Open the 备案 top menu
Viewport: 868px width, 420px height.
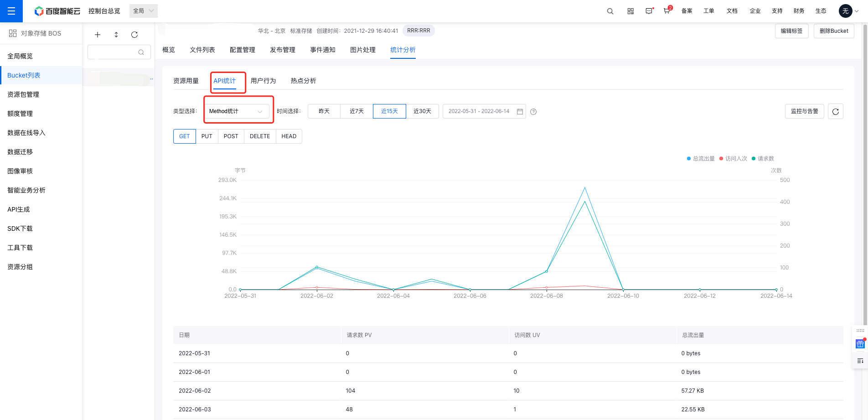pyautogui.click(x=687, y=11)
